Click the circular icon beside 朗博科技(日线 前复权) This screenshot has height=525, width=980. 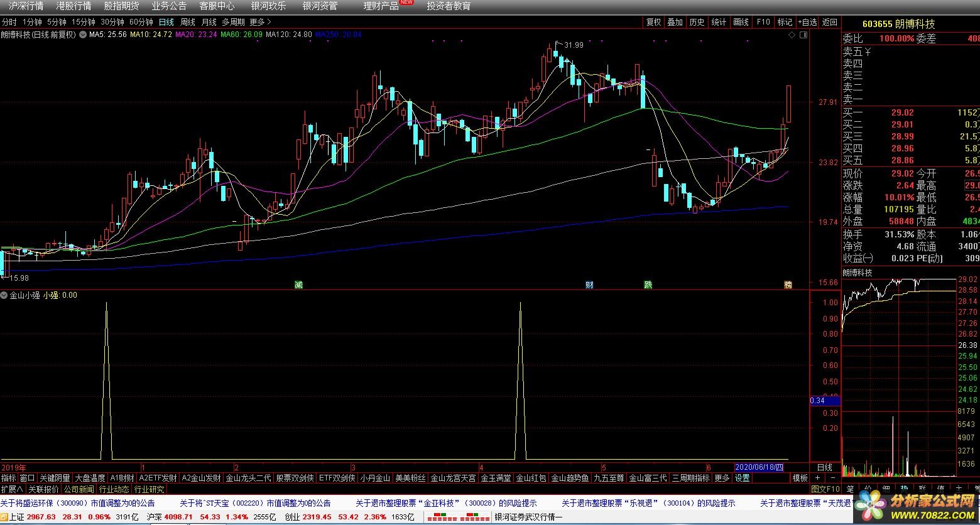tap(82, 35)
